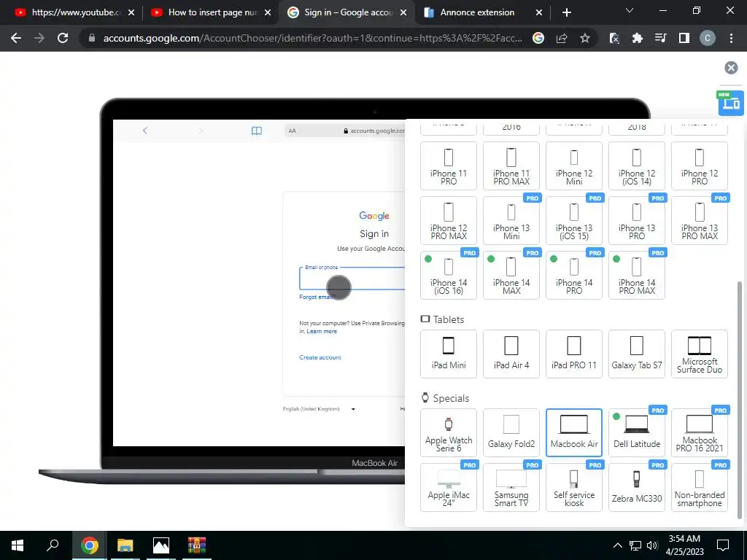Image resolution: width=747 pixels, height=560 pixels.
Task: Choose the iPhone 13 PRO device
Action: pos(636,221)
